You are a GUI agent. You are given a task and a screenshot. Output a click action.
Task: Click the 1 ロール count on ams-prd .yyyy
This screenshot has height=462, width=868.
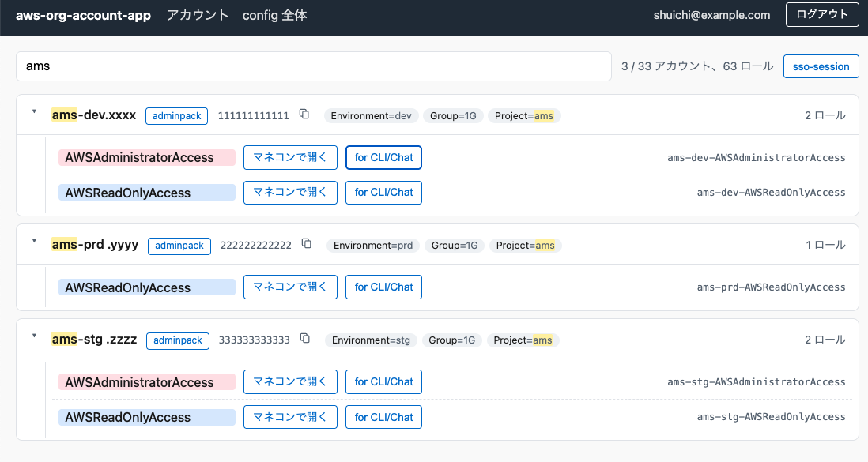825,245
